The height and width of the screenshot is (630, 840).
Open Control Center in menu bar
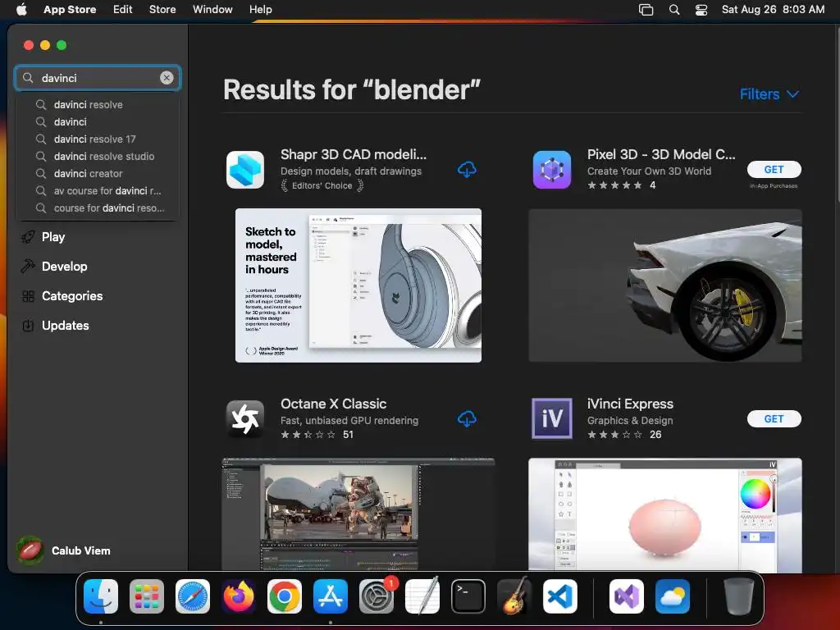tap(701, 10)
